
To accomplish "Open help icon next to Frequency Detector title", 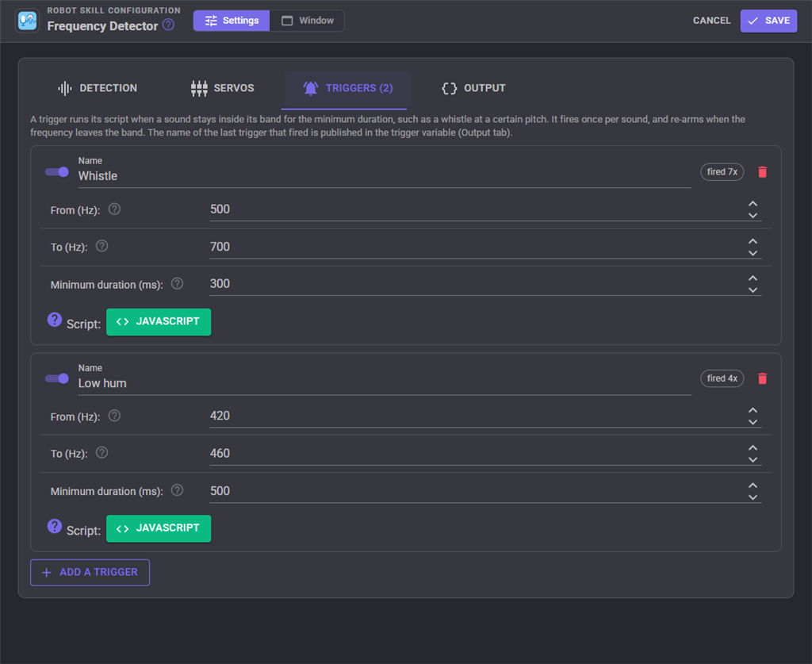I will tap(168, 25).
